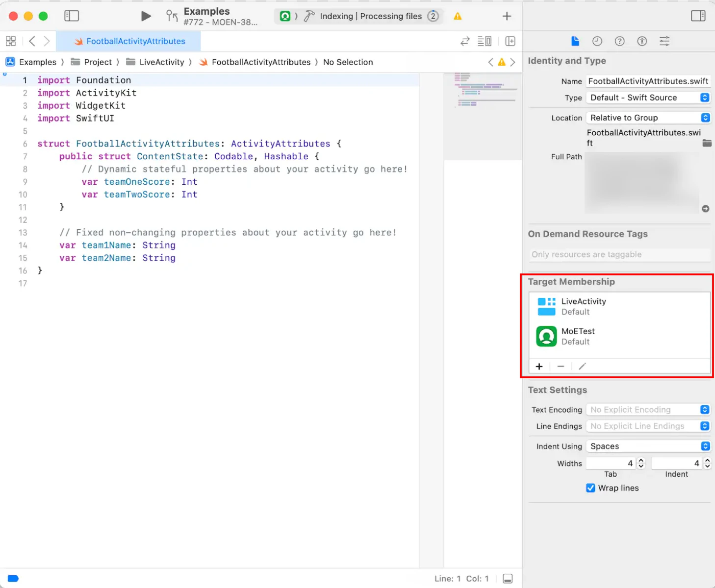
Task: Click the plus button in the toolbar
Action: (507, 16)
